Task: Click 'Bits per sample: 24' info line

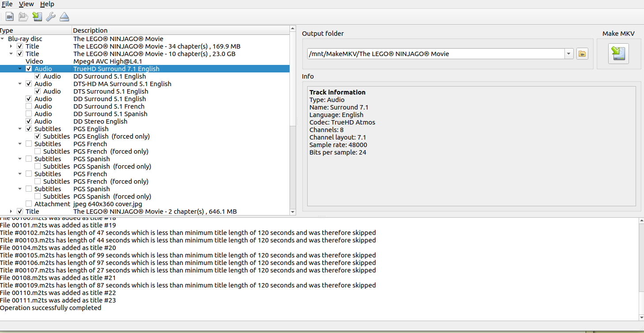Action: click(338, 152)
